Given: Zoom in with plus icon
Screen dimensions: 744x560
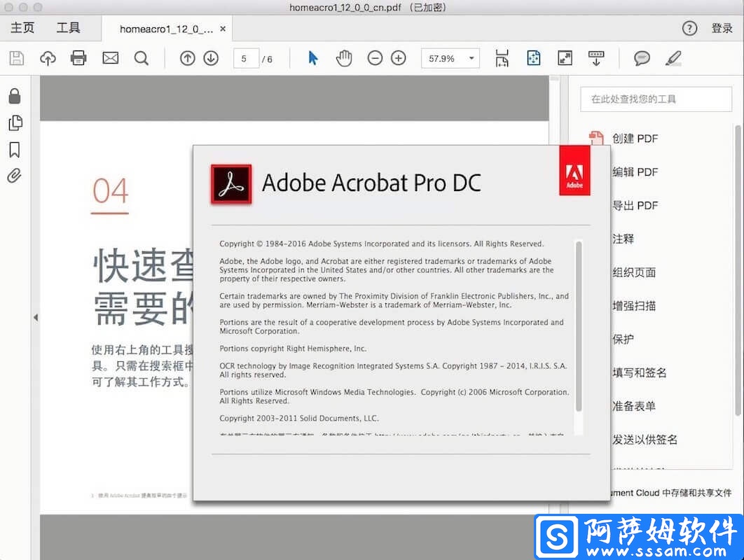Looking at the screenshot, I should point(398,58).
